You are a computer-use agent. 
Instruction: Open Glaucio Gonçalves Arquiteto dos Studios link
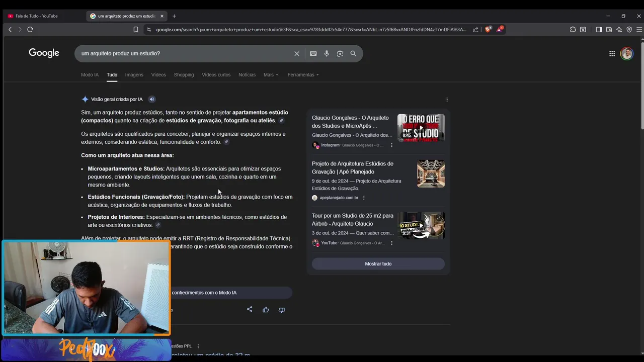pyautogui.click(x=350, y=122)
